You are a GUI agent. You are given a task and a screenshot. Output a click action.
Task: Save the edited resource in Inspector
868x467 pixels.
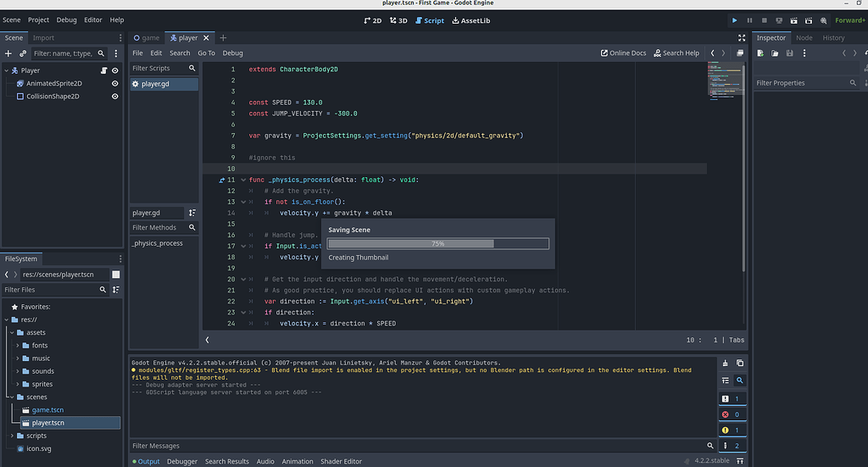point(790,53)
